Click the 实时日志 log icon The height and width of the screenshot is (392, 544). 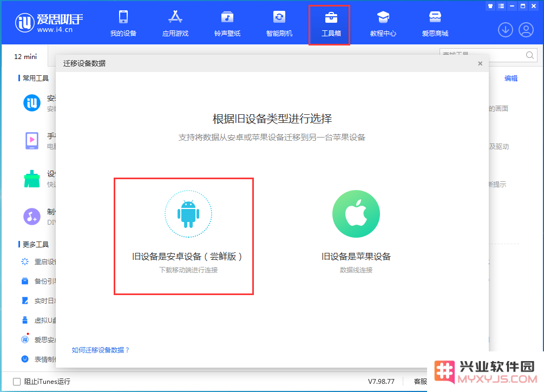25,300
